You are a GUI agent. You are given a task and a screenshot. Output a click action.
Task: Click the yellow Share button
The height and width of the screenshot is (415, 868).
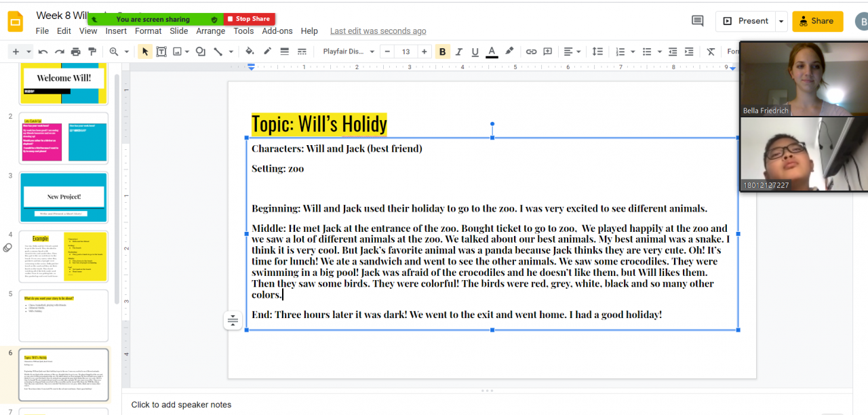pyautogui.click(x=817, y=21)
